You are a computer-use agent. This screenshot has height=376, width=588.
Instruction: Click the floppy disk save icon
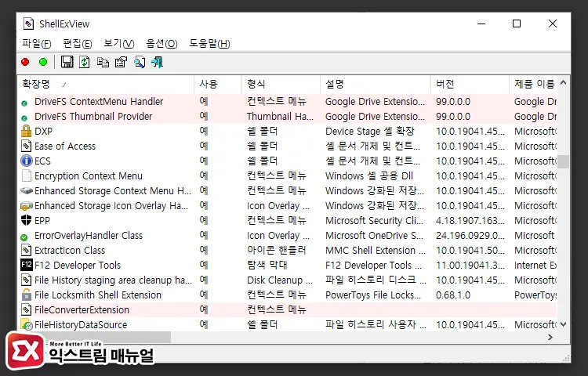click(x=67, y=62)
